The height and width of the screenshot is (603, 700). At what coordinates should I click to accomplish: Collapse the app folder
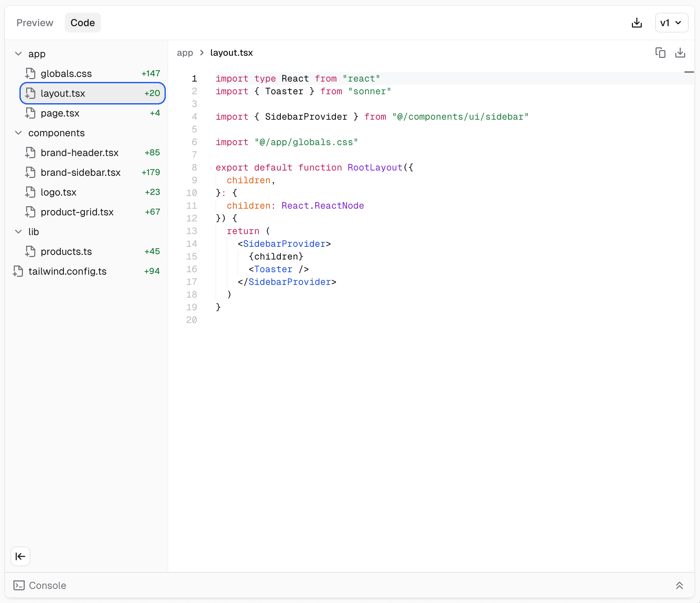18,54
